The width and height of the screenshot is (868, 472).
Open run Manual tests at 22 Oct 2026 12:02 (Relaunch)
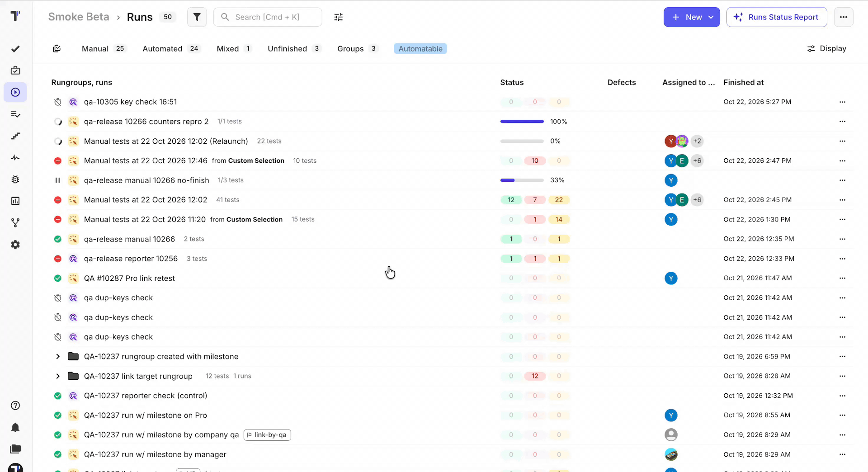pos(166,142)
